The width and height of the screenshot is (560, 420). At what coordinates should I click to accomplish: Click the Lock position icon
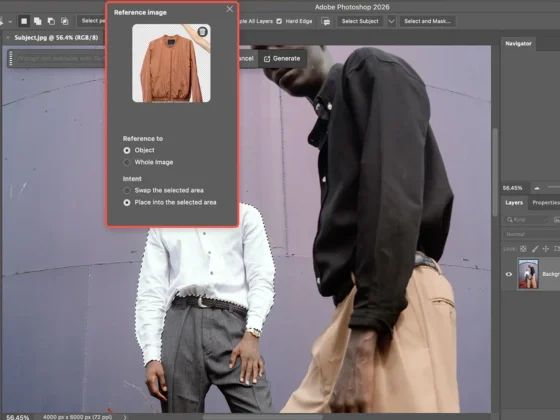click(546, 249)
